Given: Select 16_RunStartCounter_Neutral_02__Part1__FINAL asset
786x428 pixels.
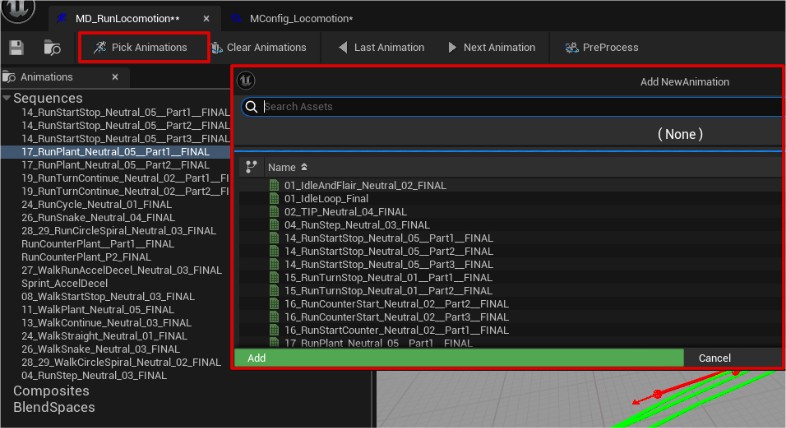Looking at the screenshot, I should (397, 330).
